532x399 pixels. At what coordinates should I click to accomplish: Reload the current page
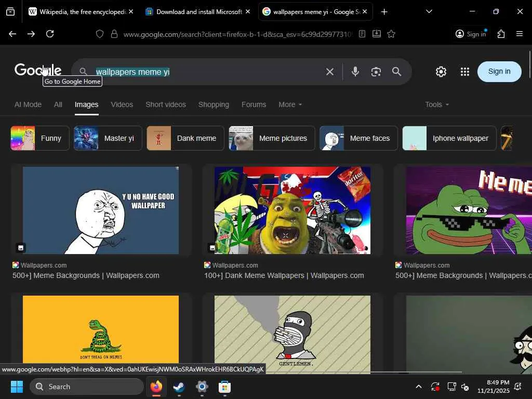click(50, 34)
